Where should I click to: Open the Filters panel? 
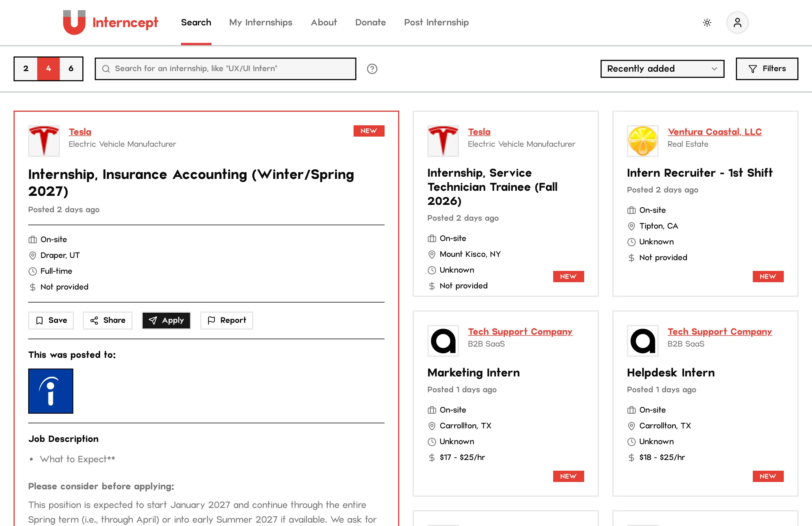[x=767, y=69]
